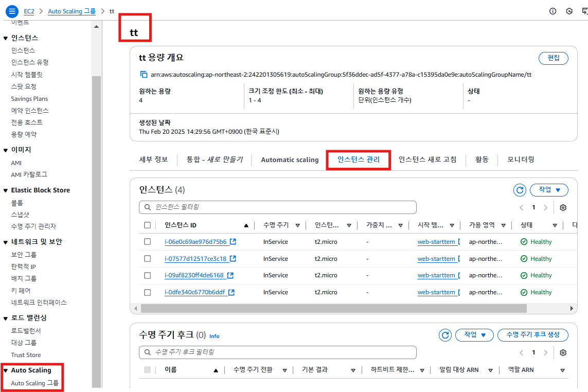The height and width of the screenshot is (392, 588).
Task: Check the box for i-09af8230ff4de6168
Action: pyautogui.click(x=147, y=275)
